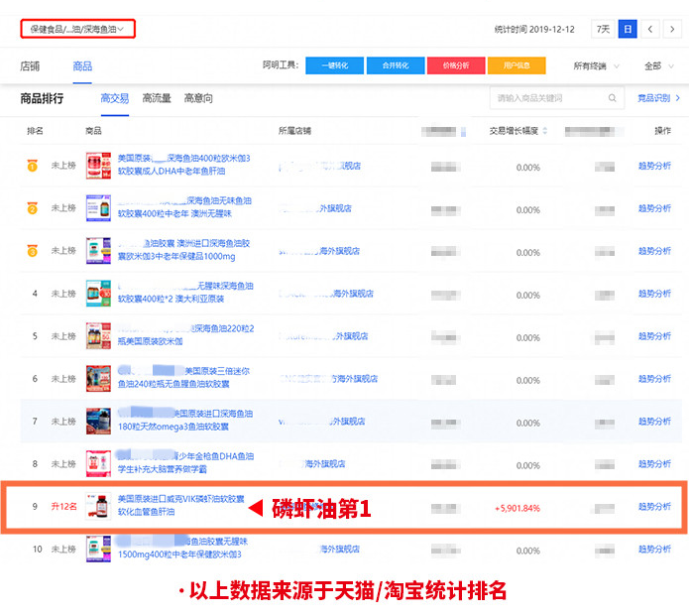Image resolution: width=690 pixels, height=616 pixels.
Task: Click the red 价格分析 button
Action: 455,66
